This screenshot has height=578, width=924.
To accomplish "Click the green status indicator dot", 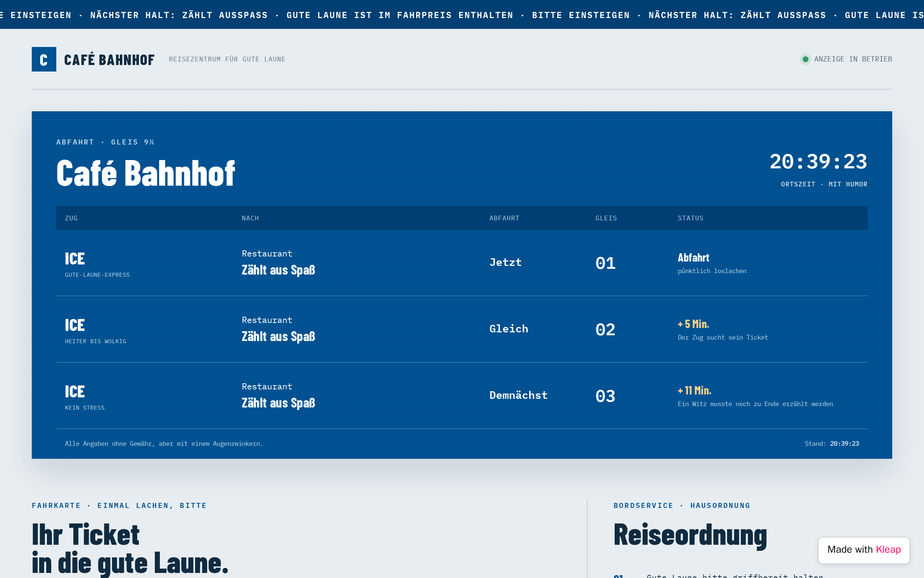I will [x=805, y=59].
